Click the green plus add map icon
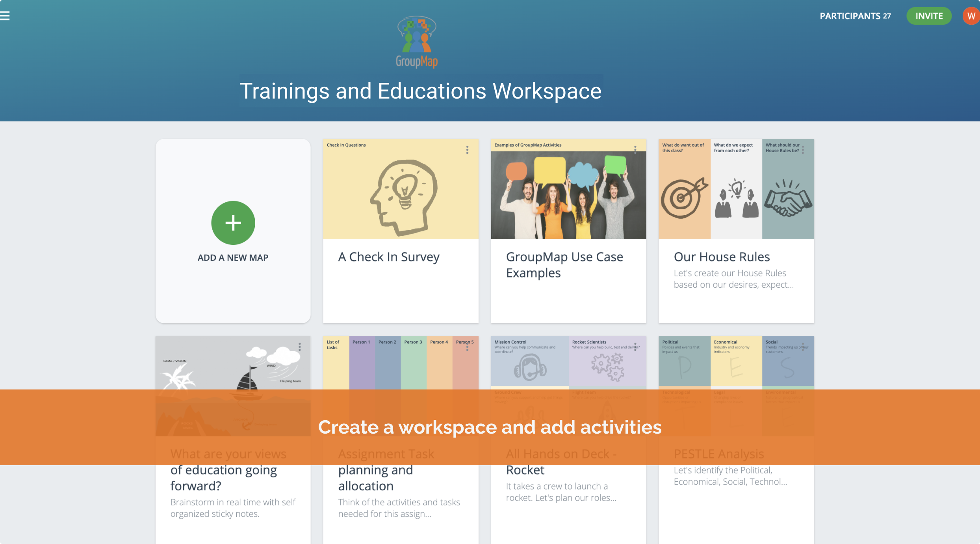Screen dimensions: 980x544 [x=233, y=223]
